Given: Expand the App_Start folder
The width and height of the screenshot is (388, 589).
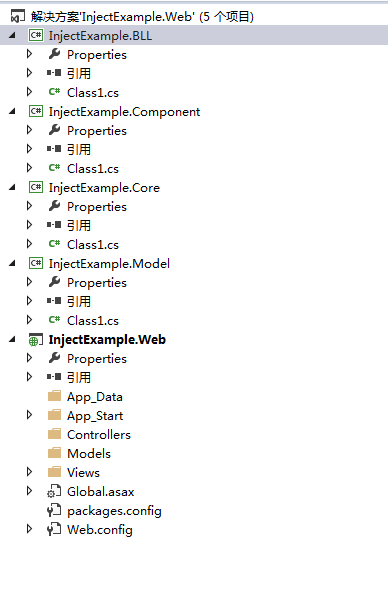Looking at the screenshot, I should click(29, 415).
